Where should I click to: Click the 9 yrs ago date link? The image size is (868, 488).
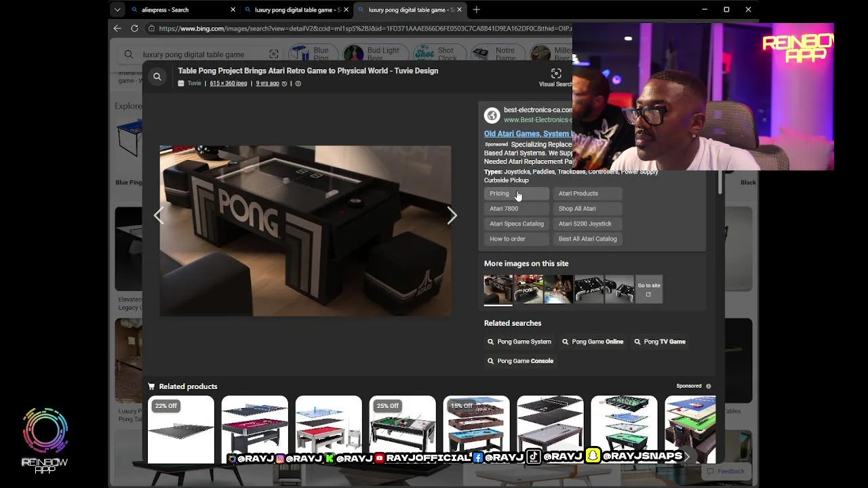pos(267,83)
